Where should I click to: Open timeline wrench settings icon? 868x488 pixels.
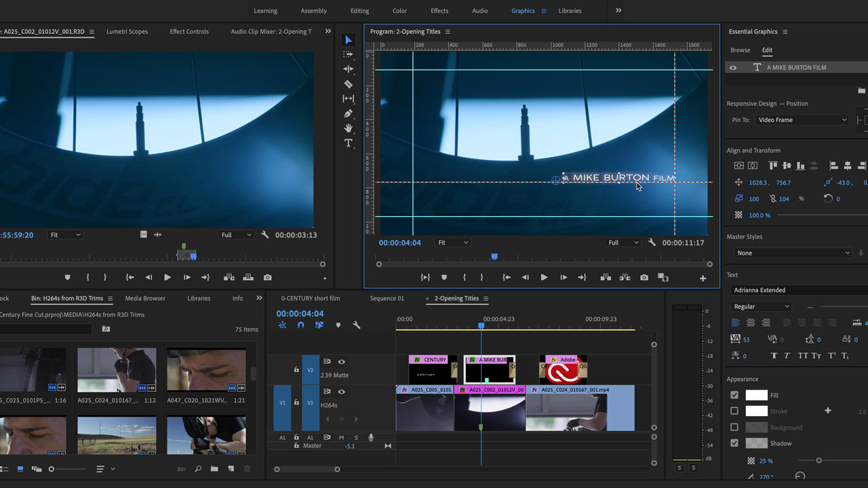pyautogui.click(x=356, y=325)
